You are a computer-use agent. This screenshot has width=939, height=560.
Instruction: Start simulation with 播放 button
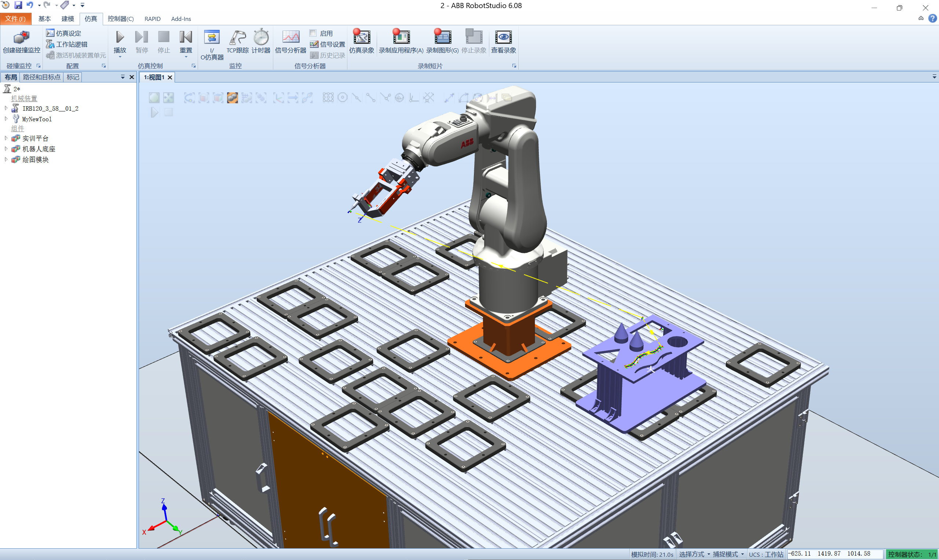point(120,37)
